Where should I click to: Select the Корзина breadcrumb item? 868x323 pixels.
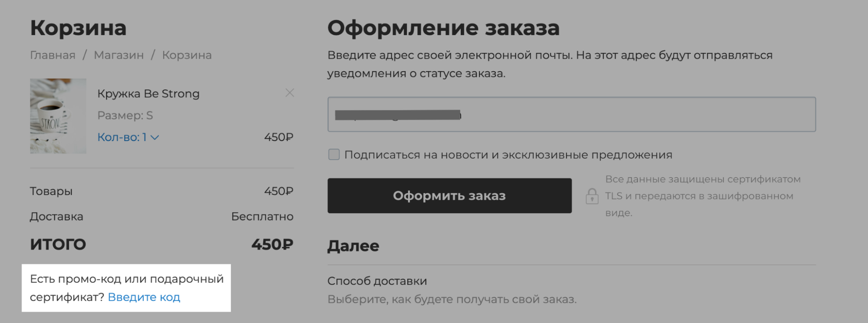[x=187, y=55]
